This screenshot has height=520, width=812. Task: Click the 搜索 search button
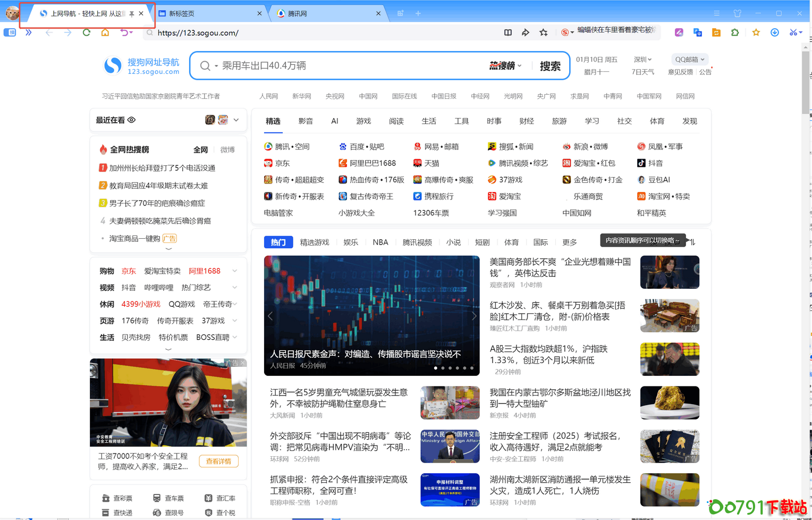[550, 66]
